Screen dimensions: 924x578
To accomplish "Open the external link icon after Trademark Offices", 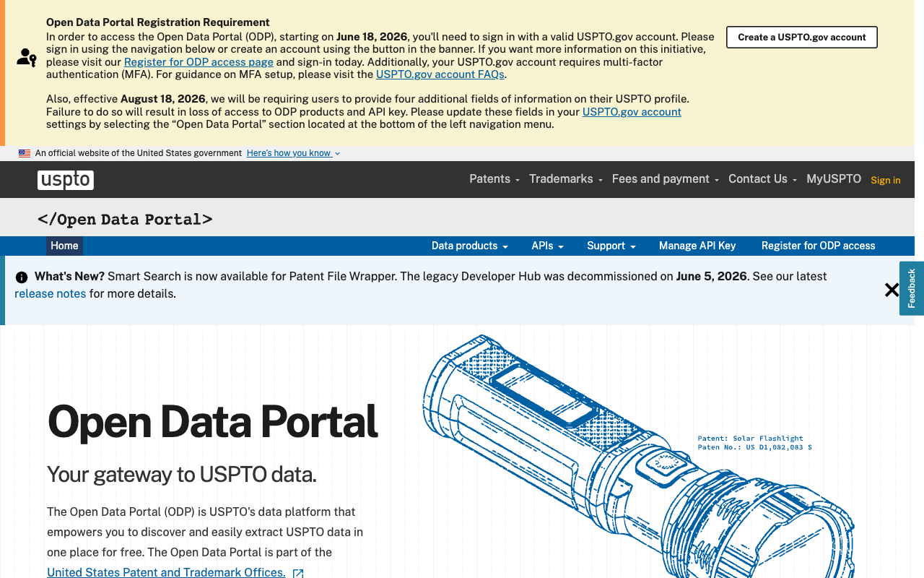I will 298,573.
